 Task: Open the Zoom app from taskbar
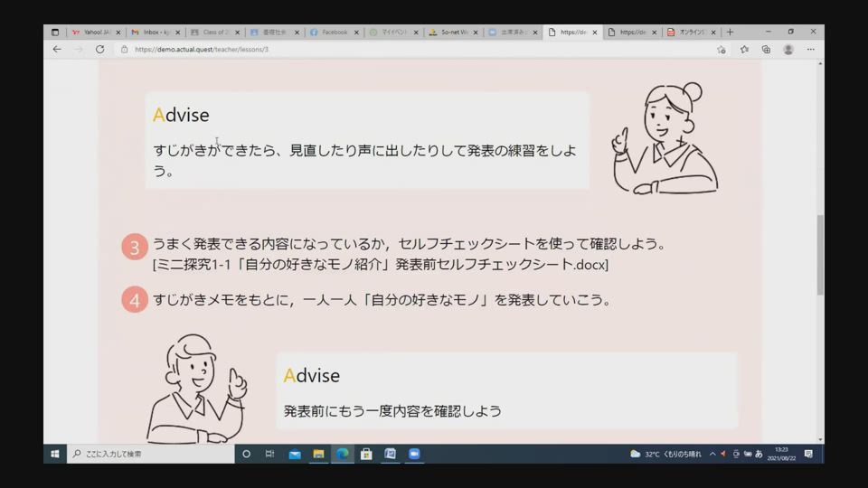pos(414,454)
